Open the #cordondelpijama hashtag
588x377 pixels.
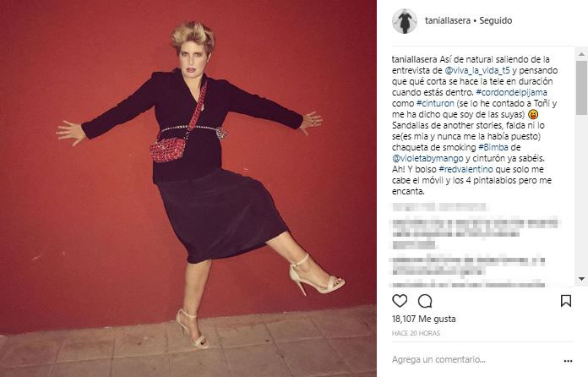tap(511, 92)
